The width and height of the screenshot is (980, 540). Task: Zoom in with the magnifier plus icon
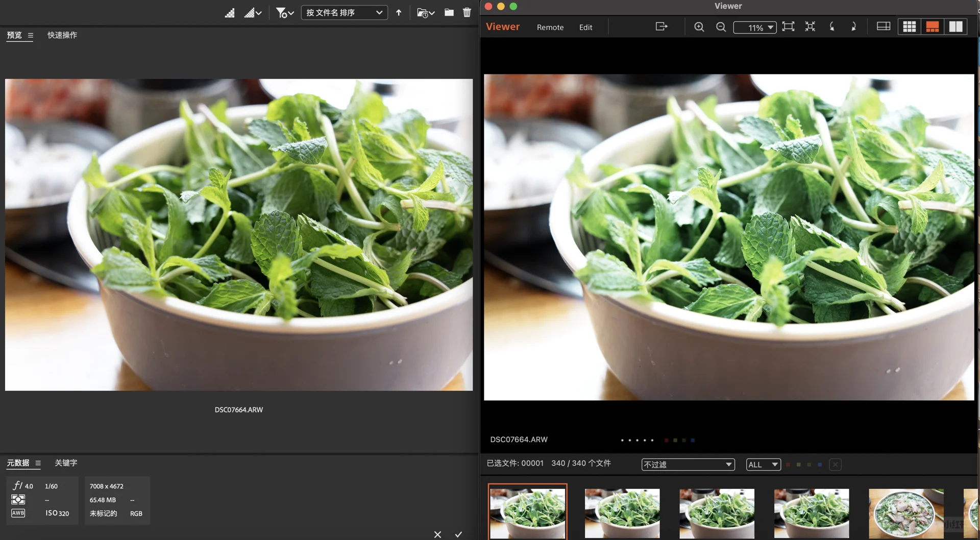[699, 27]
